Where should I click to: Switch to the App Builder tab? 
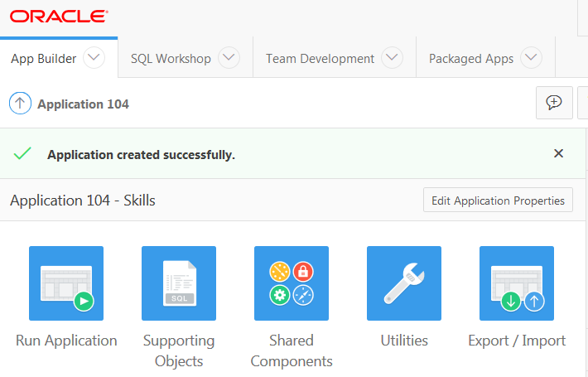click(x=44, y=59)
